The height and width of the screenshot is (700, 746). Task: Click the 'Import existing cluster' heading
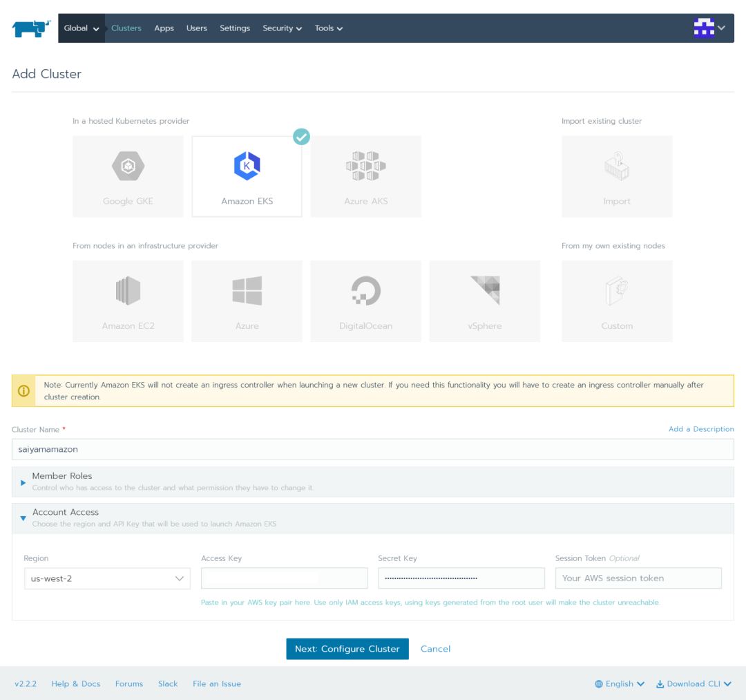tap(602, 121)
